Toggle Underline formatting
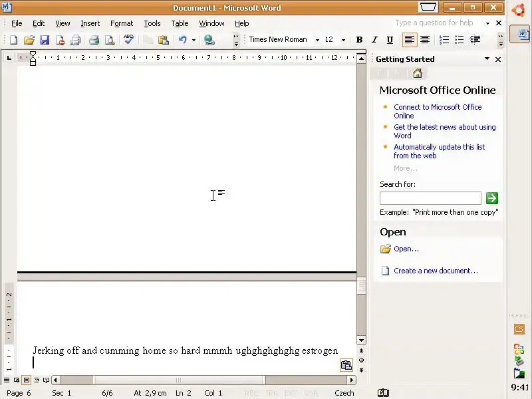This screenshot has height=399, width=532. point(390,40)
